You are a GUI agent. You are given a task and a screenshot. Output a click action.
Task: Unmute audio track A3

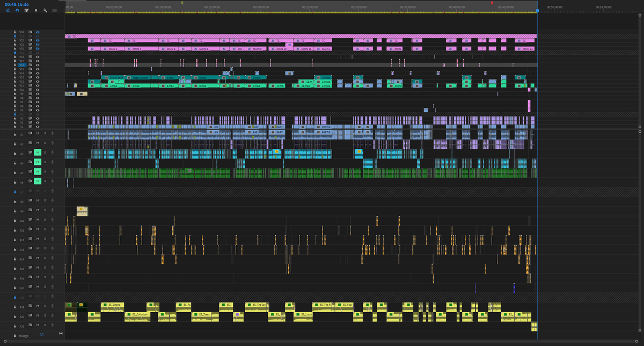tap(38, 153)
